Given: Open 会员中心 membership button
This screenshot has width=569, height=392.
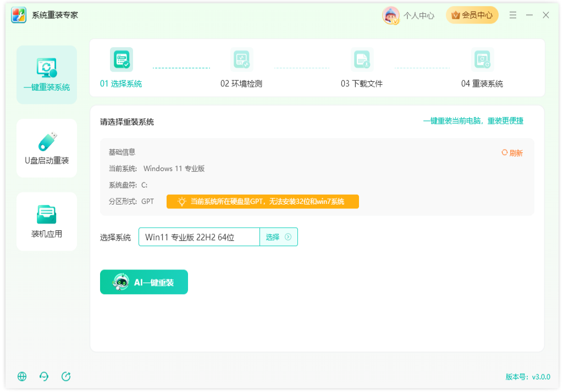Looking at the screenshot, I should pos(472,15).
